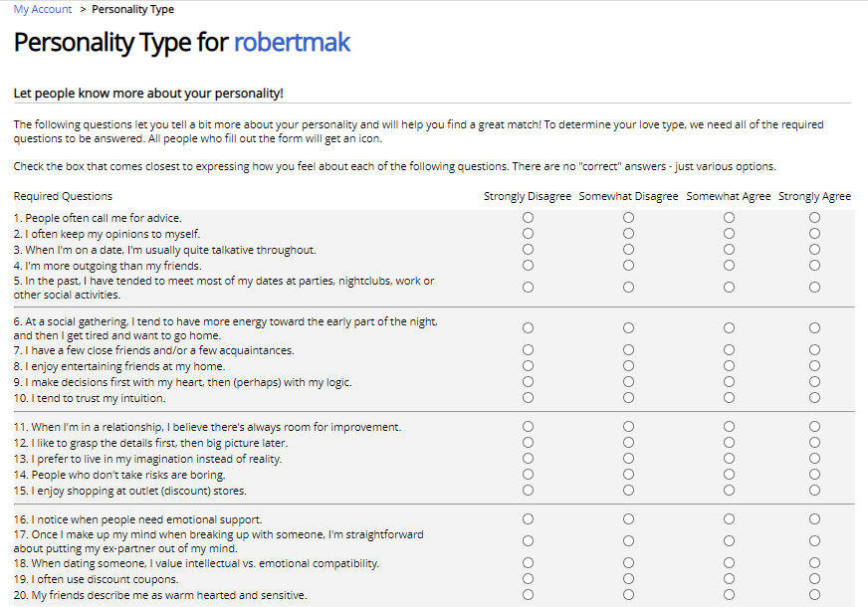Mark Somewhat Agree for warm hearted and sensitive
Viewport: 868px width, 607px height.
point(729,595)
